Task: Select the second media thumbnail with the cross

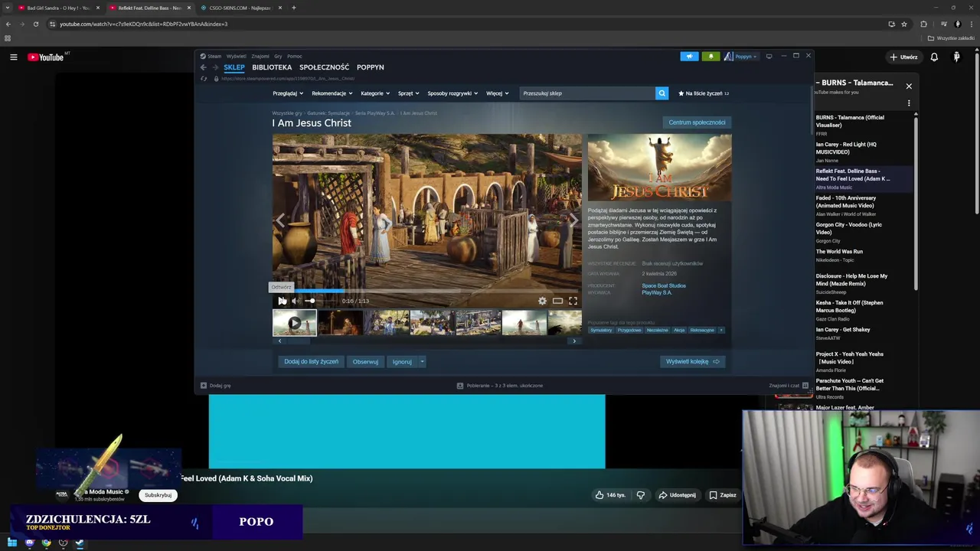Action: 341,323
